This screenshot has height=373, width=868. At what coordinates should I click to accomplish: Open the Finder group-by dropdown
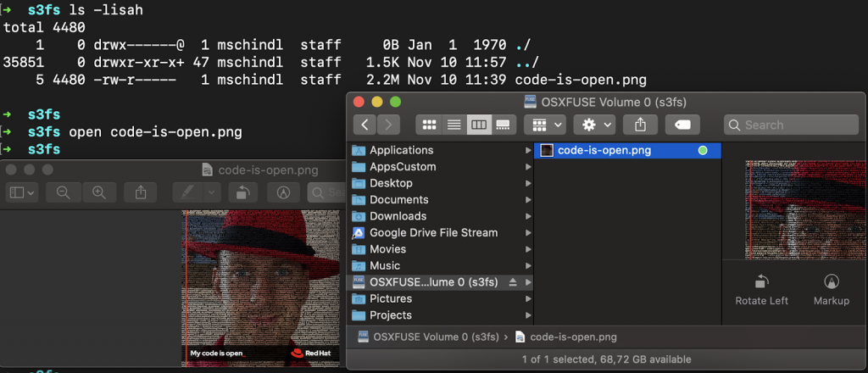pos(544,125)
